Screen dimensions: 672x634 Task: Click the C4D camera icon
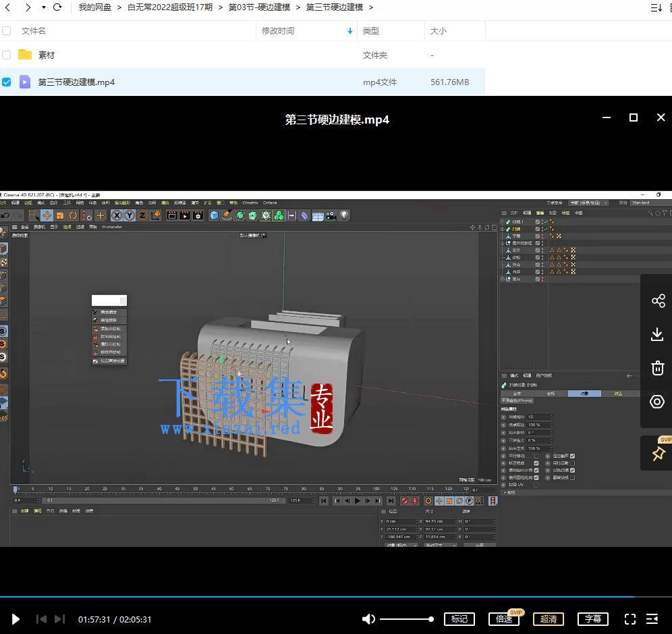tap(331, 215)
